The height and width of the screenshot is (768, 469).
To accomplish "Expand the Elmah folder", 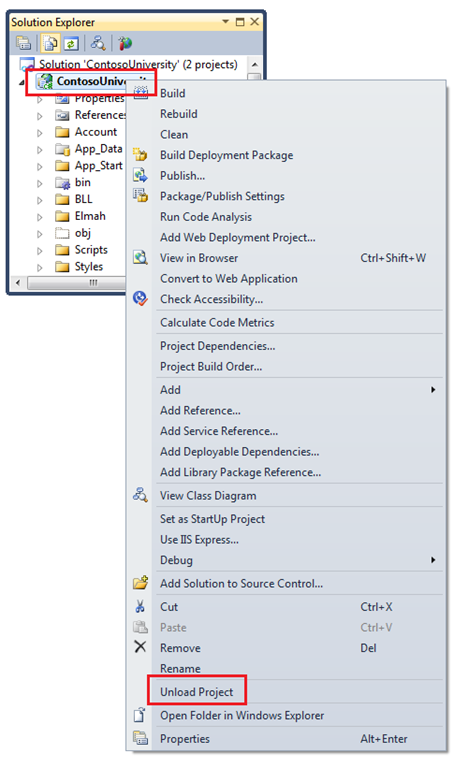I will pos(40,217).
